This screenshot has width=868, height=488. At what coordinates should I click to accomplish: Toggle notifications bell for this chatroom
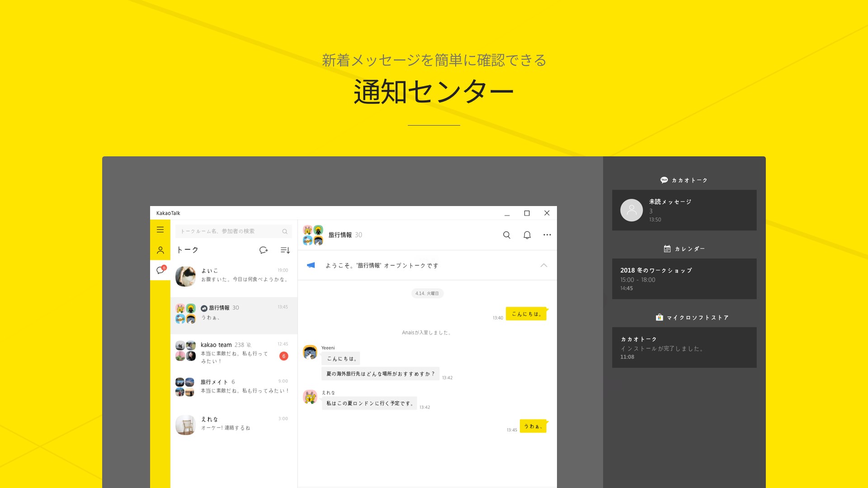[x=527, y=235]
